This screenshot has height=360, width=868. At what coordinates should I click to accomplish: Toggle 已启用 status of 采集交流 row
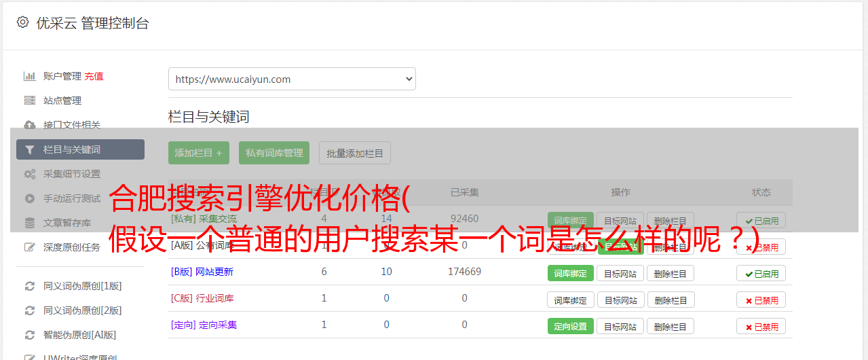click(x=761, y=220)
